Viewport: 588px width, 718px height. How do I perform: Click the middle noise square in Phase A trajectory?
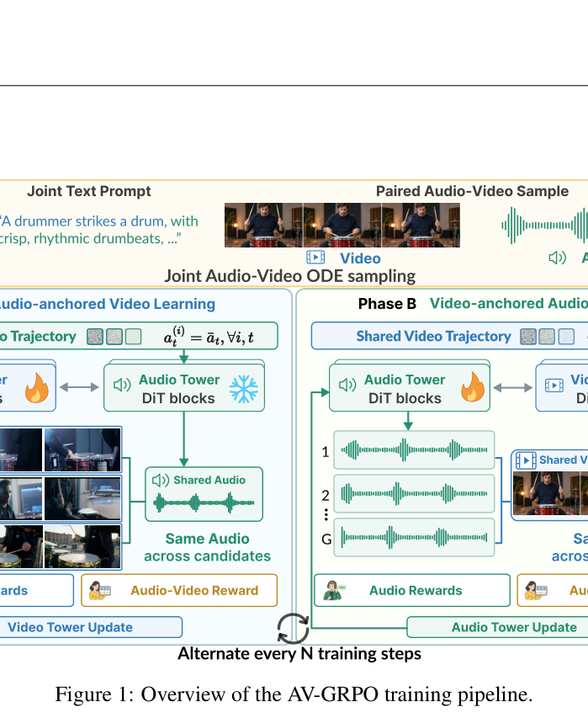click(x=114, y=337)
